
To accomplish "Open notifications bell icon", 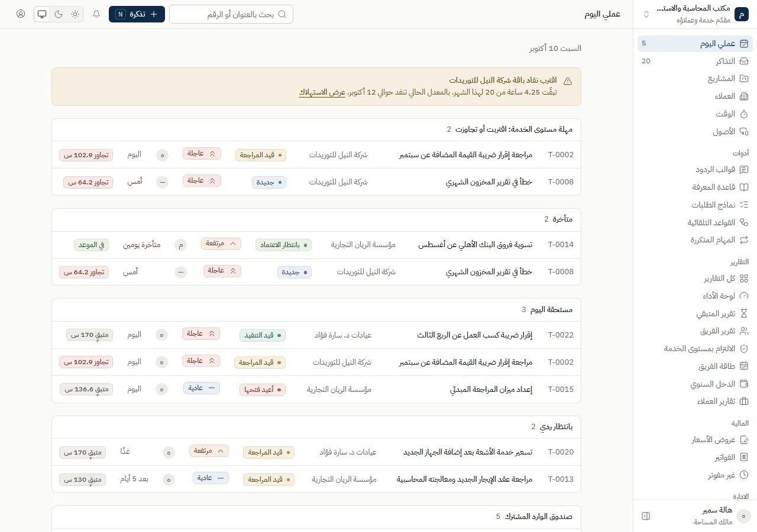I will pyautogui.click(x=96, y=14).
